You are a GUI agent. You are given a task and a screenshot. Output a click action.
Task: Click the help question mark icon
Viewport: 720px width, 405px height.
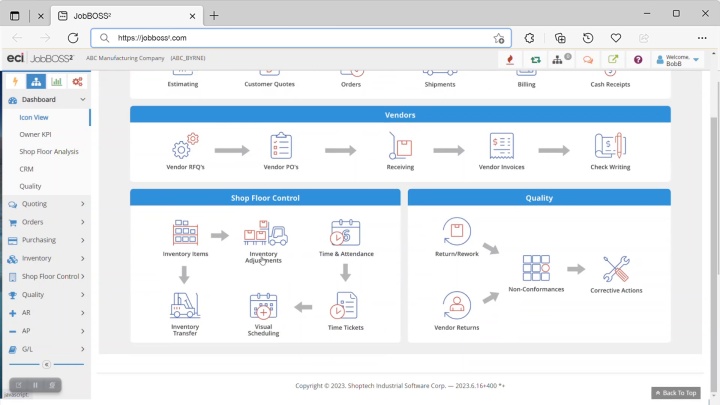638,60
